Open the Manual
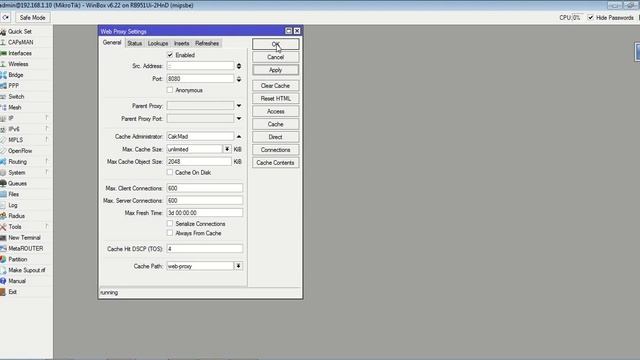 click(17, 281)
